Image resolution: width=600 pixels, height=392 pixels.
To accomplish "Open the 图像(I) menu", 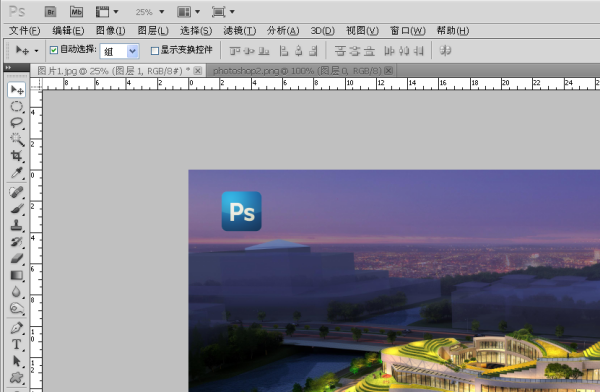I will [x=110, y=31].
